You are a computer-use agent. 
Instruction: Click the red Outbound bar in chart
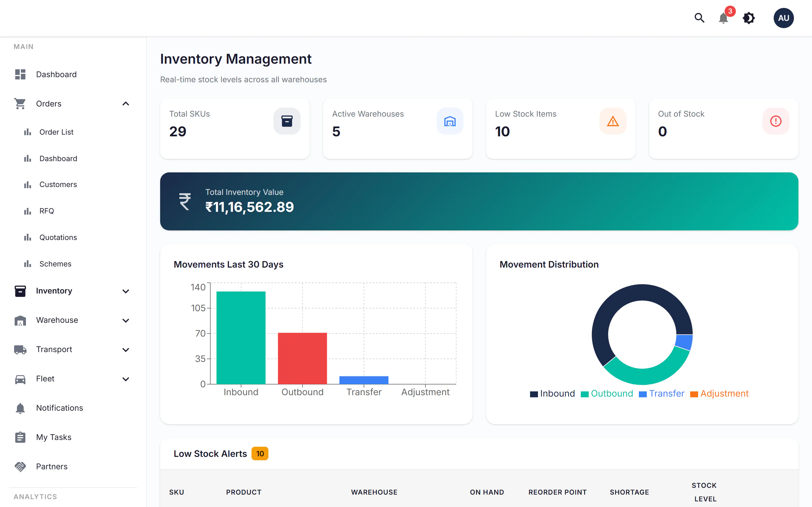point(302,358)
